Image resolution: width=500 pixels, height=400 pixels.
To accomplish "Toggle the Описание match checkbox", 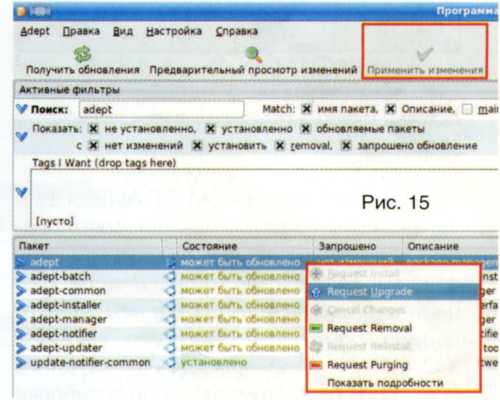I will coord(390,109).
